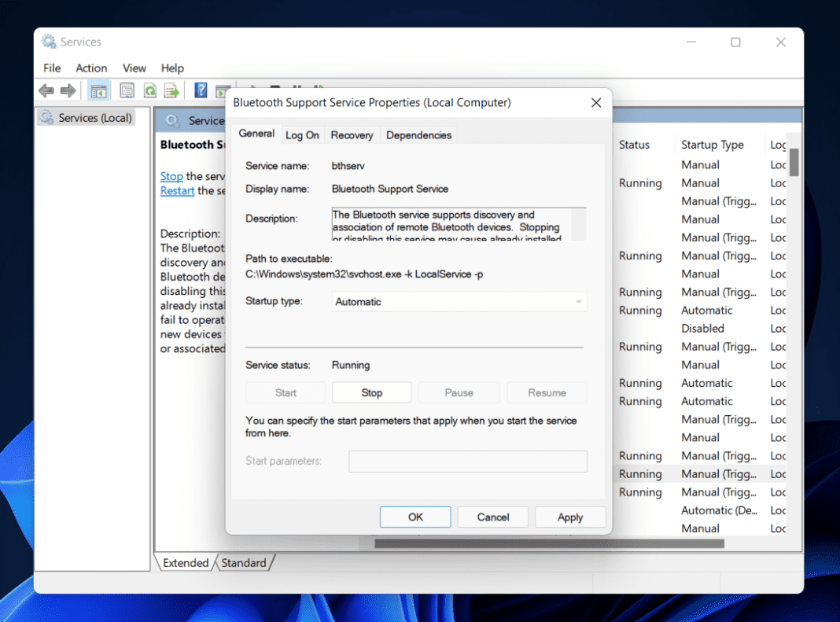Switch to the Standard view tab
The image size is (840, 622).
(244, 562)
